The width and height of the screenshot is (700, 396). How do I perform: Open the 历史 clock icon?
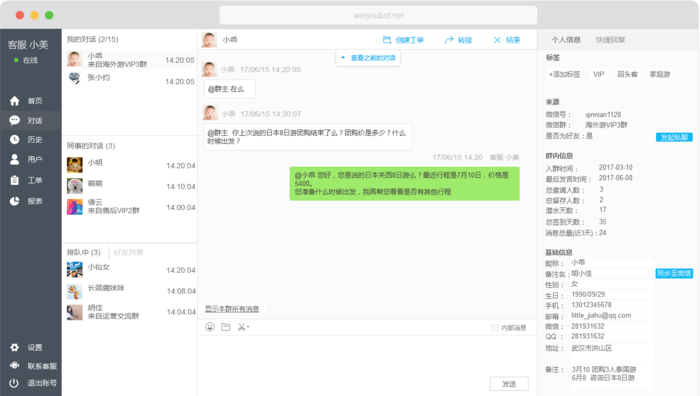click(15, 140)
